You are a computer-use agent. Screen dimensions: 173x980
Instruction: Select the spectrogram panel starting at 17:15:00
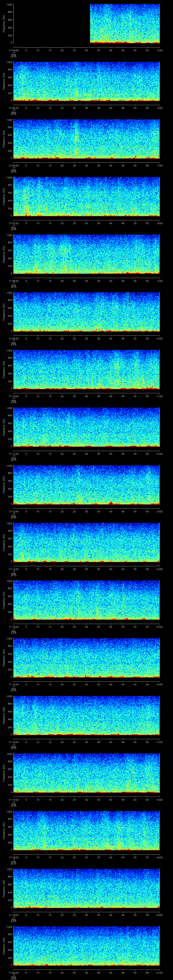coord(87,658)
